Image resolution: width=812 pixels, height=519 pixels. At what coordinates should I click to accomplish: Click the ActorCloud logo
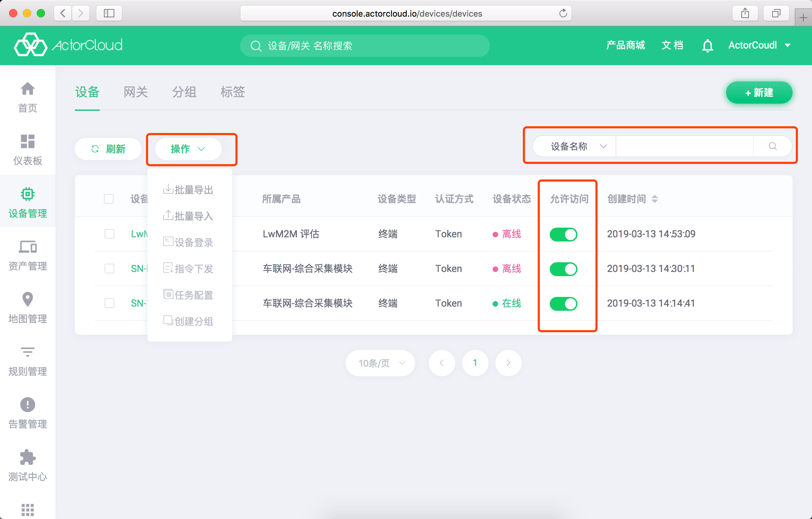point(68,45)
